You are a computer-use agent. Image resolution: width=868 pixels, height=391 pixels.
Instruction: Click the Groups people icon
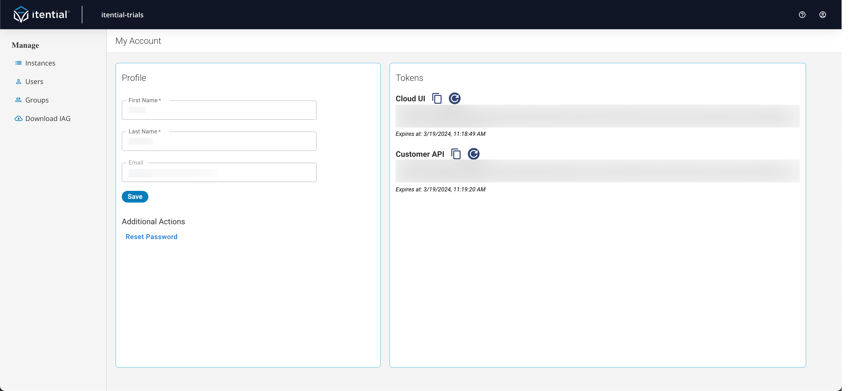click(19, 100)
